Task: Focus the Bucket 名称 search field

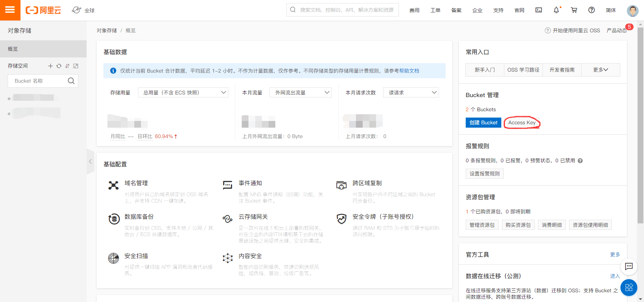Action: [43, 81]
